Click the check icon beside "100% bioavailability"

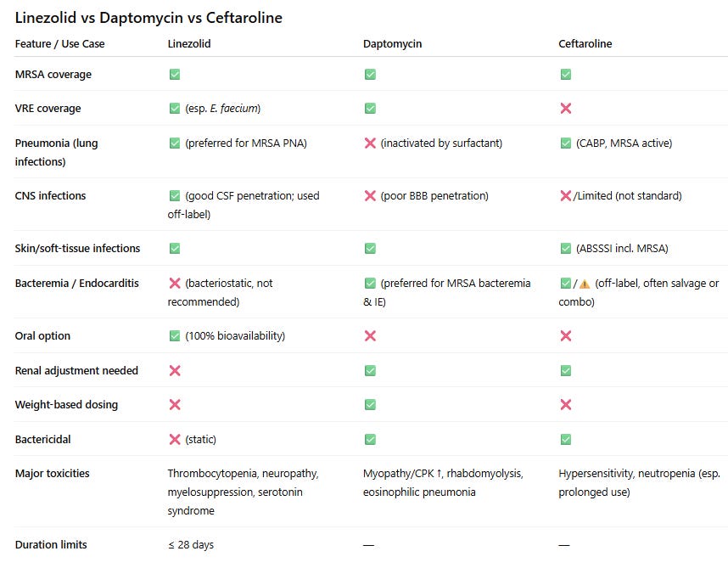coord(175,335)
